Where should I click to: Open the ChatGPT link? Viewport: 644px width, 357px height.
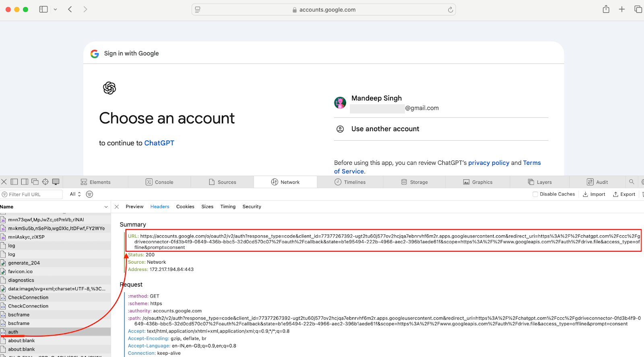tap(159, 143)
